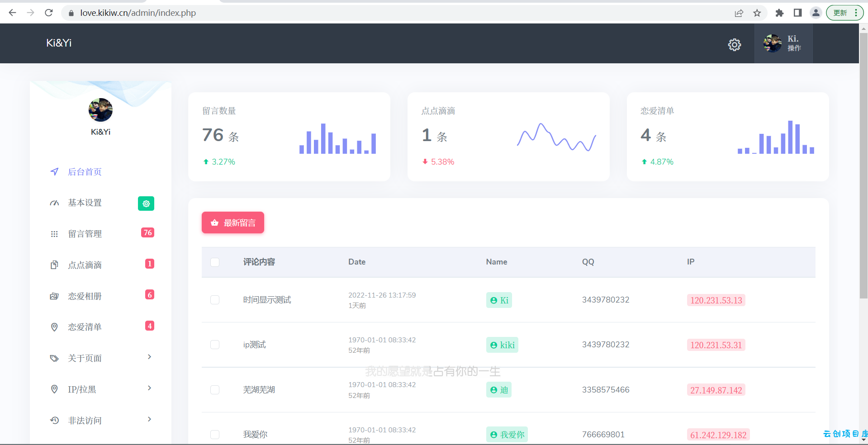Expand the 关于页面 submenu chevron
This screenshot has width=868, height=445.
click(149, 357)
